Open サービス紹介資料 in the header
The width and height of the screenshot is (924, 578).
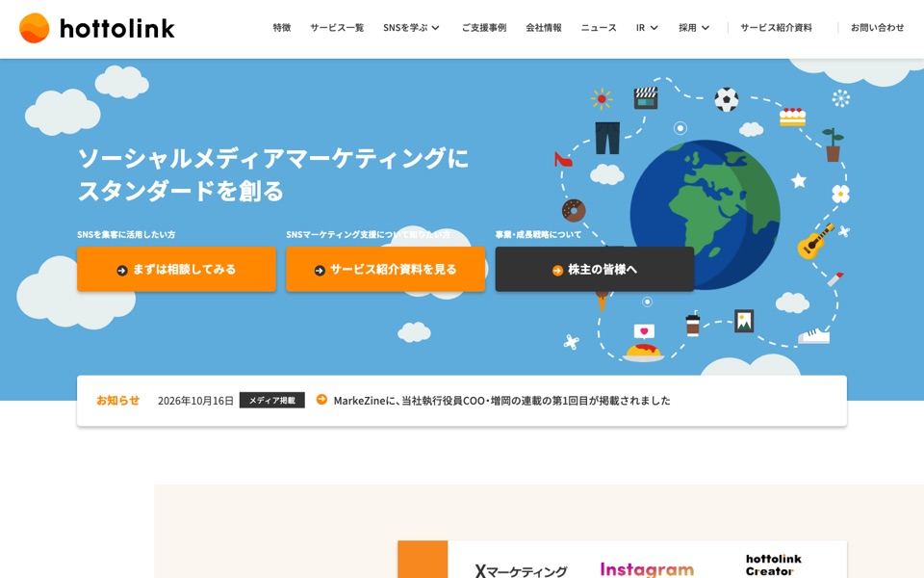(776, 28)
